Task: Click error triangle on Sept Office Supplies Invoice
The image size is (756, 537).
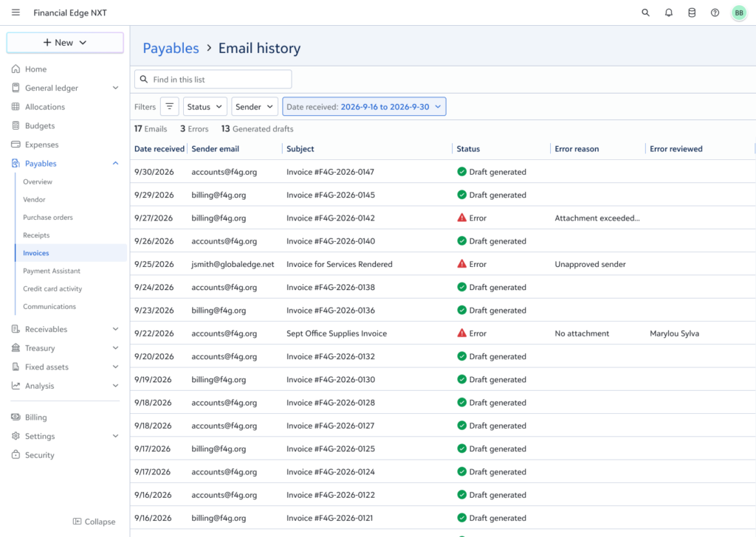Action: click(462, 333)
